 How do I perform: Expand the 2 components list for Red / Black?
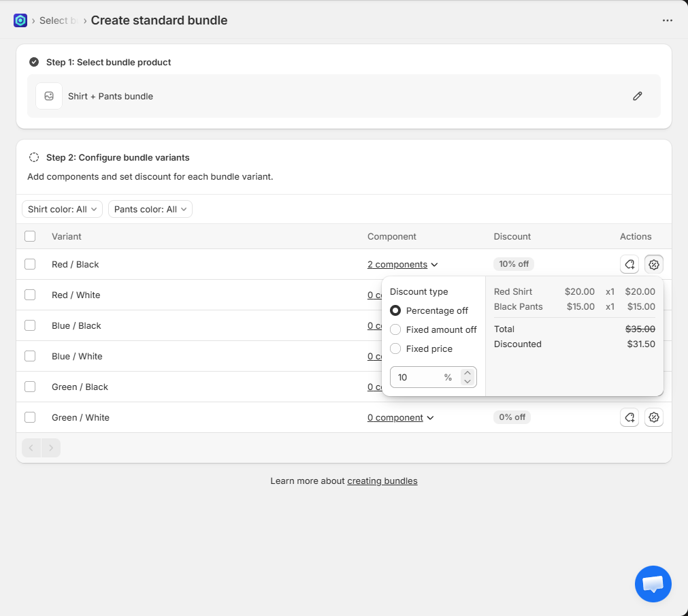pyautogui.click(x=402, y=264)
